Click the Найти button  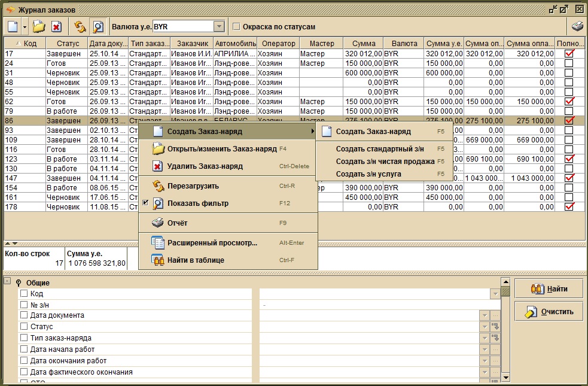(549, 289)
